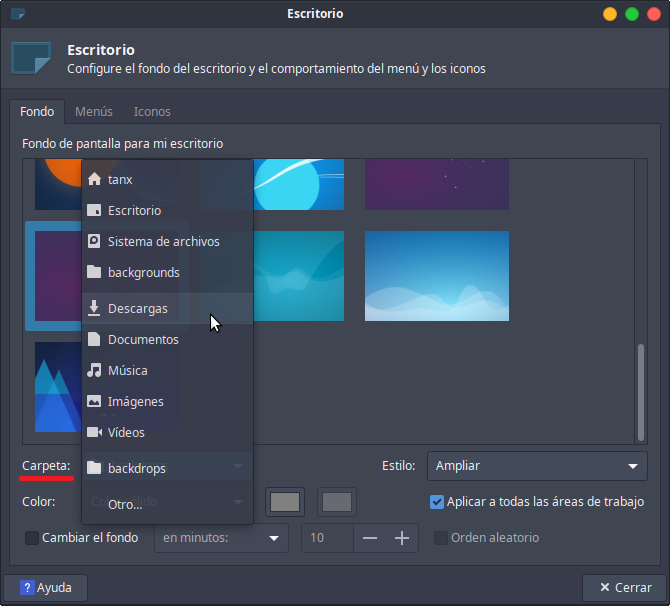Click the Escritorio desktop icon in list
The height and width of the screenshot is (606, 670).
tap(94, 211)
